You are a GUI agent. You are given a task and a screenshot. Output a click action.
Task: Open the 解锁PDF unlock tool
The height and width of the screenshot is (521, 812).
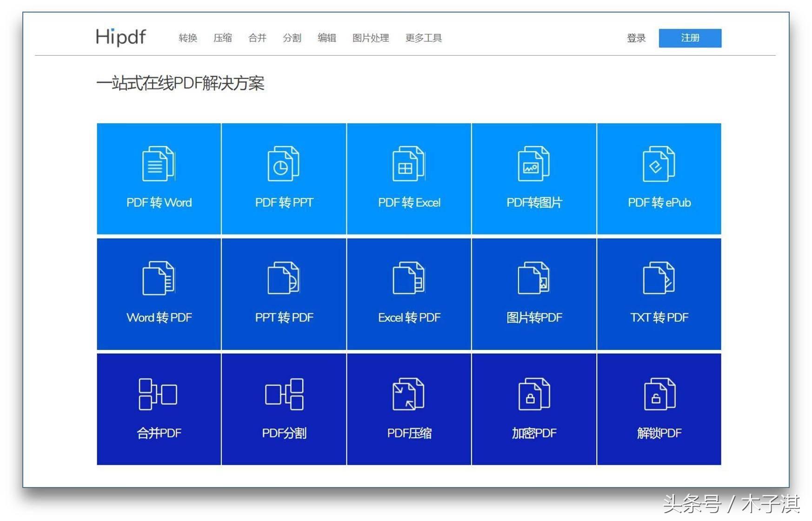tap(659, 409)
